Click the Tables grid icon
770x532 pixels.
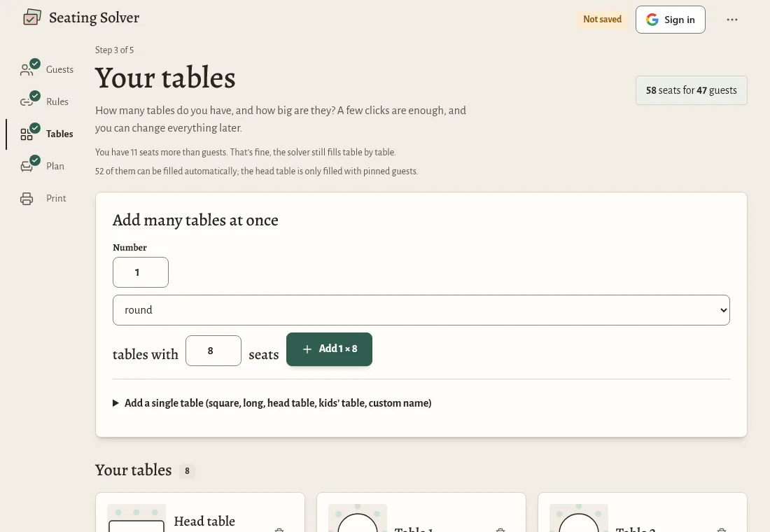tap(27, 134)
